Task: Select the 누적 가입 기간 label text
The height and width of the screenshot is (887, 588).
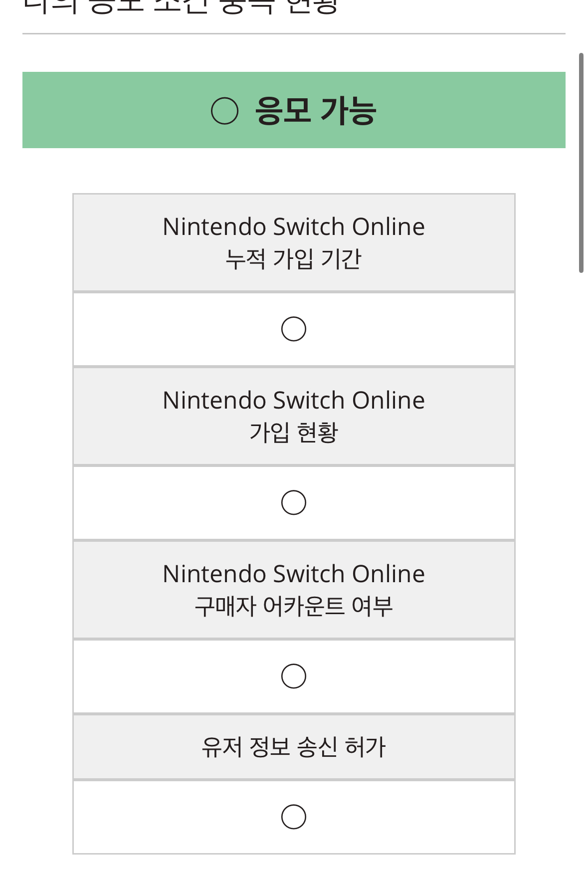Action: [293, 259]
